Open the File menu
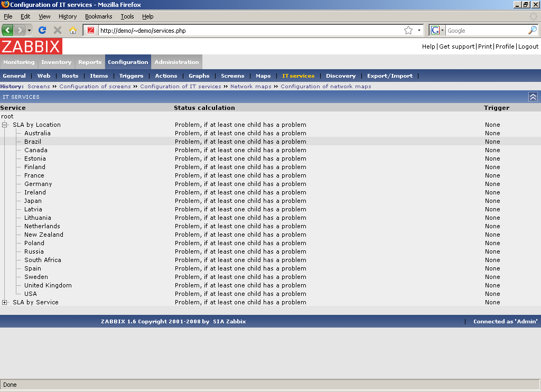 [x=8, y=16]
